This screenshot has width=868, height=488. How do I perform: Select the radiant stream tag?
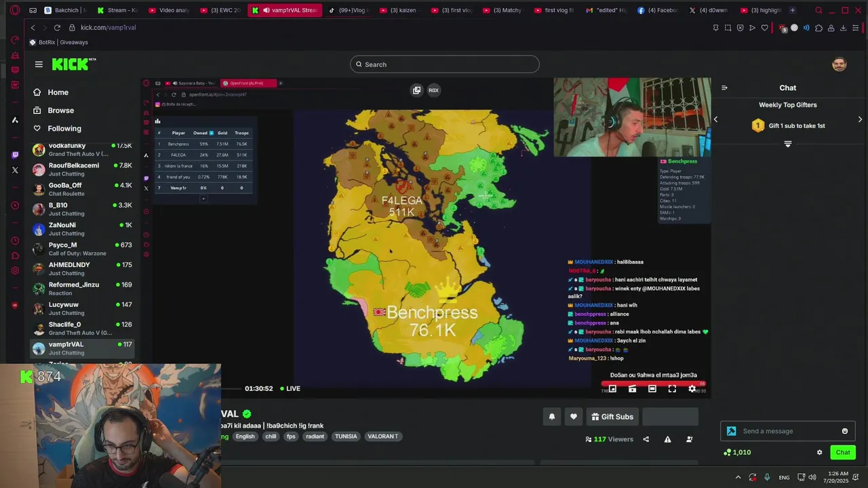(x=315, y=436)
